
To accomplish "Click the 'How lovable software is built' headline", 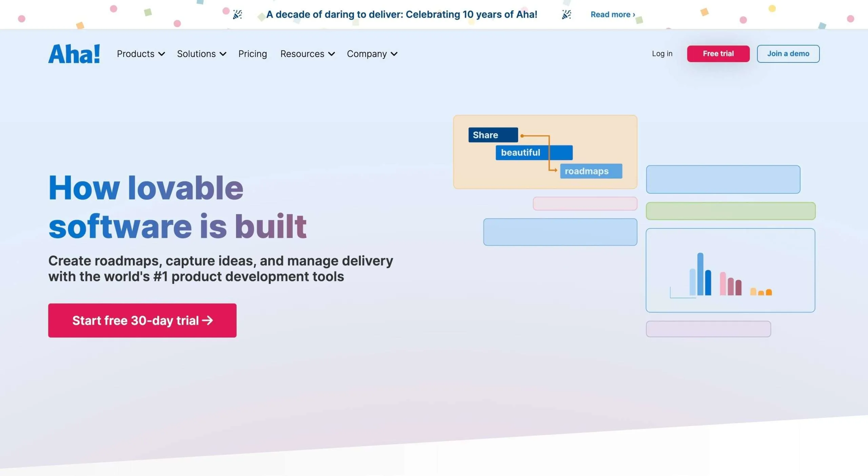I will [x=177, y=207].
